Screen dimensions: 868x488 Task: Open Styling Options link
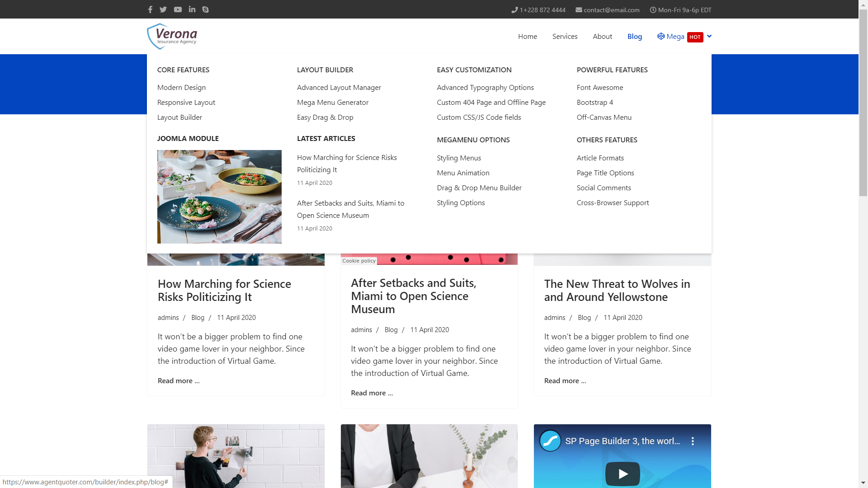point(461,203)
